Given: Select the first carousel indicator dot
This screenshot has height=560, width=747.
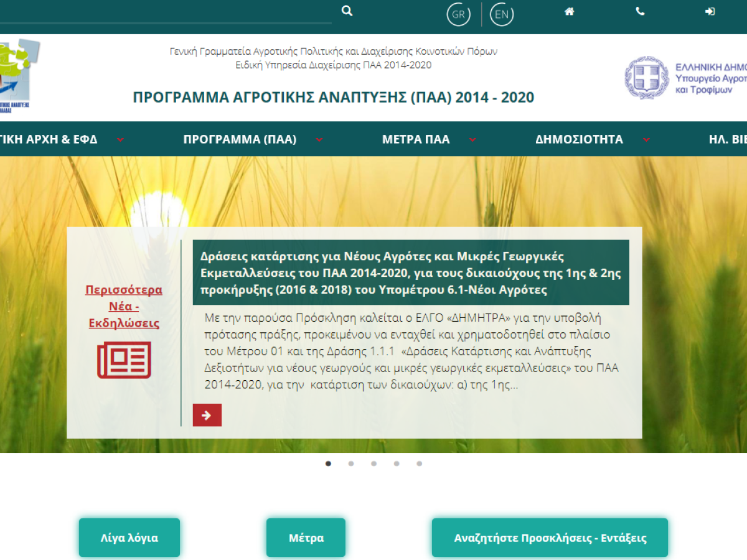Looking at the screenshot, I should click(x=328, y=464).
